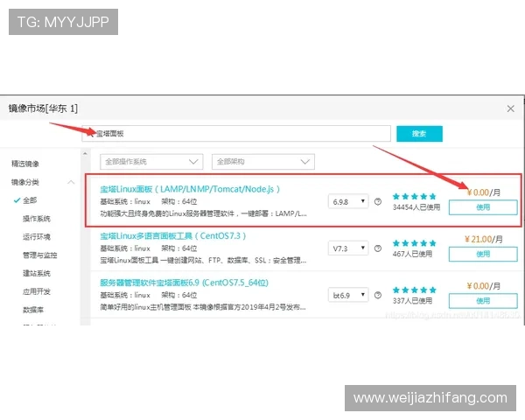
Task: Click the help icon beside version V7.3
Action: click(378, 248)
